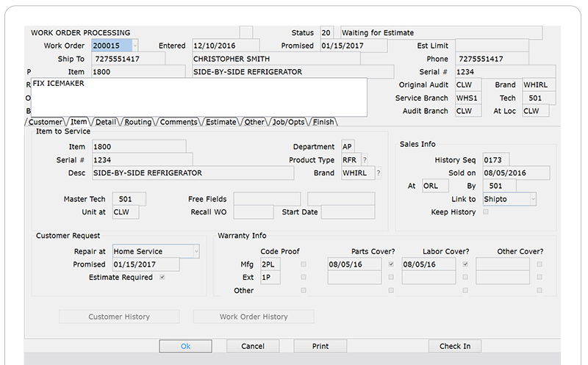Click the Status code field showing 20
Screen dimensions: 588x365
coord(326,32)
